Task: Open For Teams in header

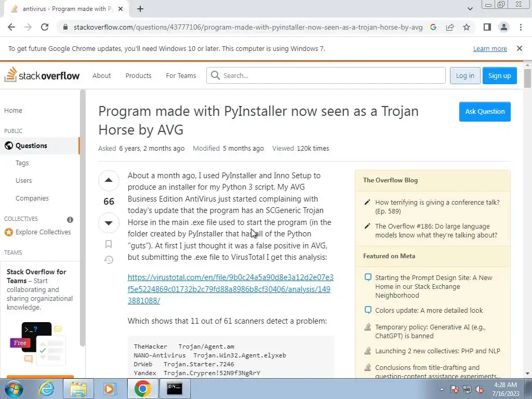Action: coord(181,76)
